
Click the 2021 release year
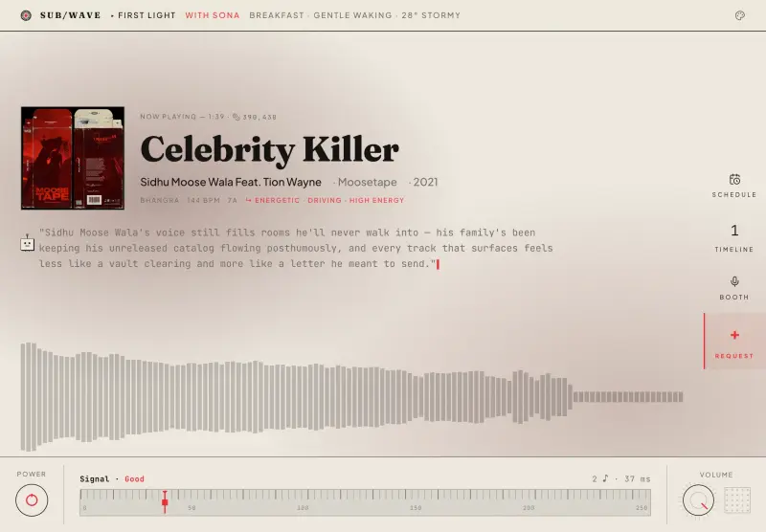tap(425, 182)
